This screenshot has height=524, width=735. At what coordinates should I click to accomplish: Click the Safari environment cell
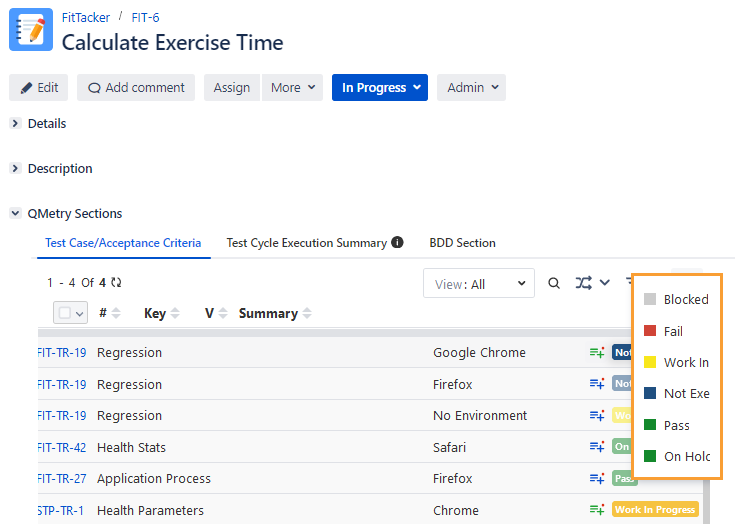(x=449, y=448)
